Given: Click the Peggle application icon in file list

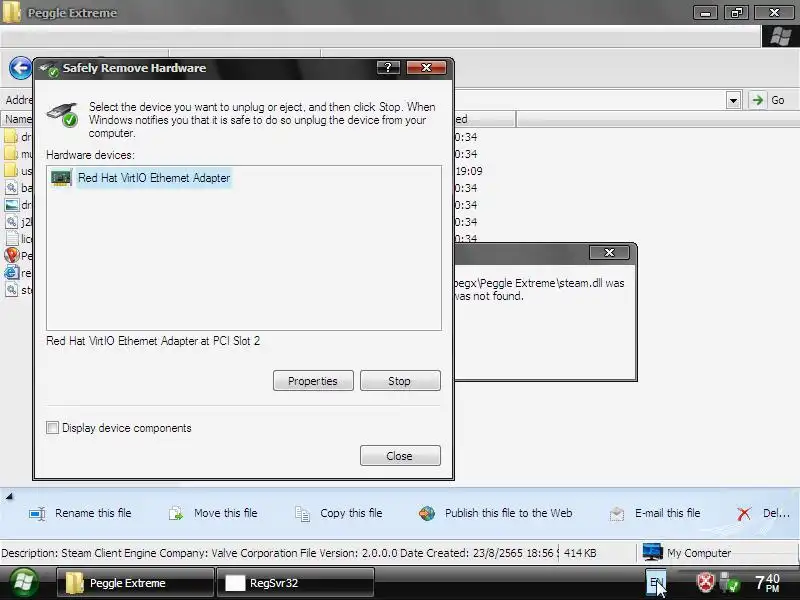Looking at the screenshot, I should click(12, 255).
